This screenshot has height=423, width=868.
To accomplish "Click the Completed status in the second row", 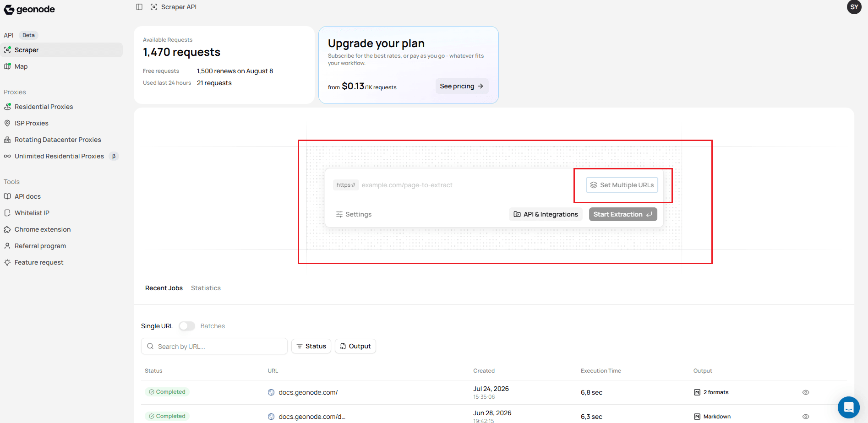I will [167, 416].
